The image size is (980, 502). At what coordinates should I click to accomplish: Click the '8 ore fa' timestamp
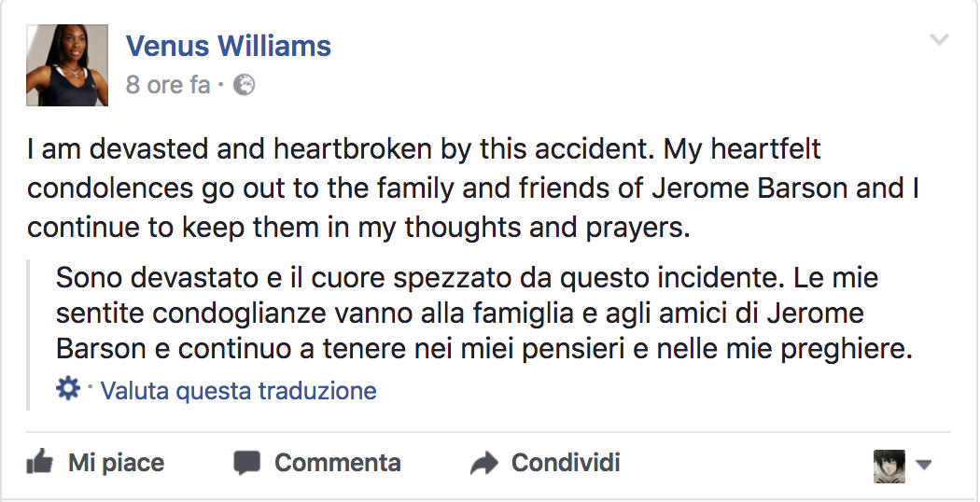pos(168,86)
